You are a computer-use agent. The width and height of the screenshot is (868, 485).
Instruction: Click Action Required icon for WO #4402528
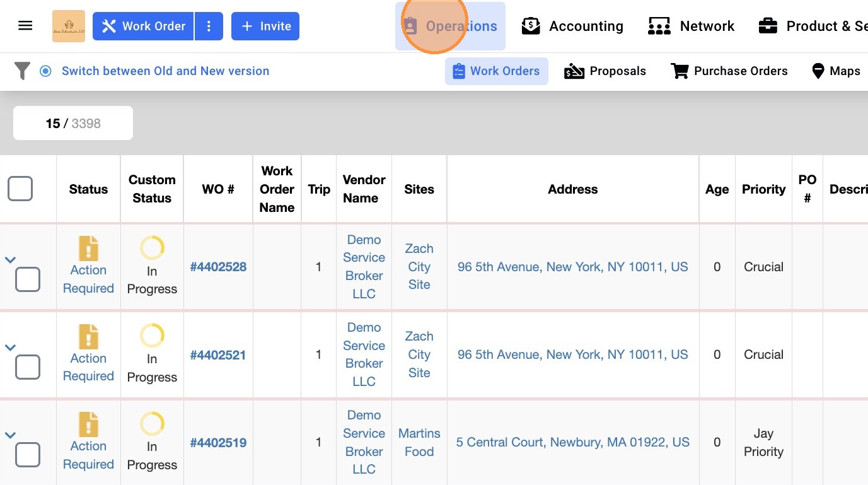tap(88, 248)
